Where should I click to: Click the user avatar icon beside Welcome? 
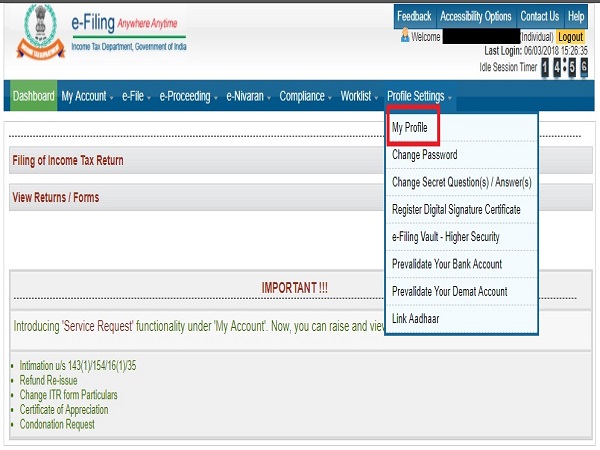(x=405, y=36)
